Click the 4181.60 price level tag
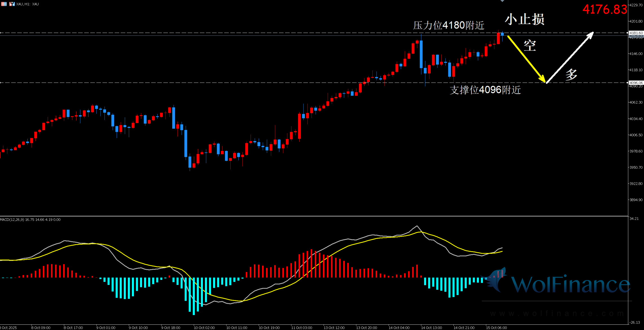Viewport: 644px width, 330px height. coord(636,33)
